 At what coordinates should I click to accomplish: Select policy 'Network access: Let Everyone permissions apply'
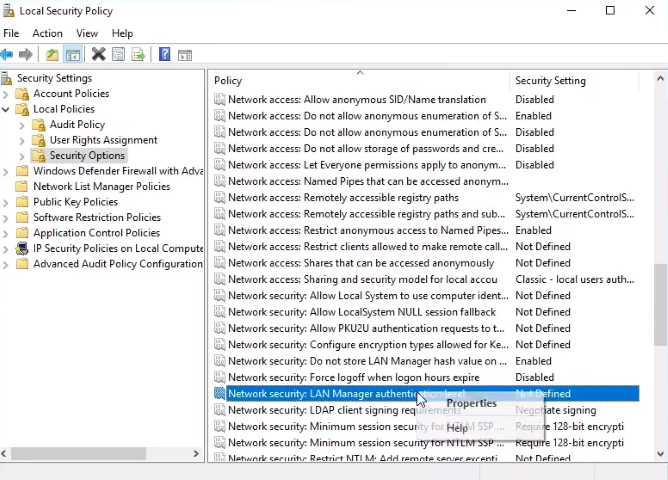click(x=367, y=165)
